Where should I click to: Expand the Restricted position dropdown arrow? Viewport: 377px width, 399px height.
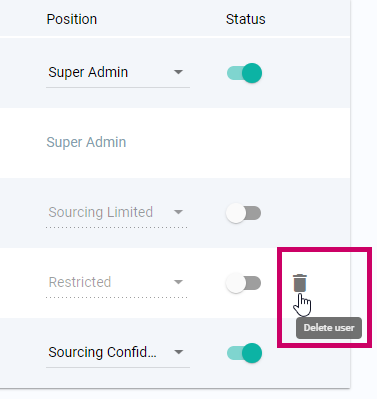pyautogui.click(x=178, y=282)
